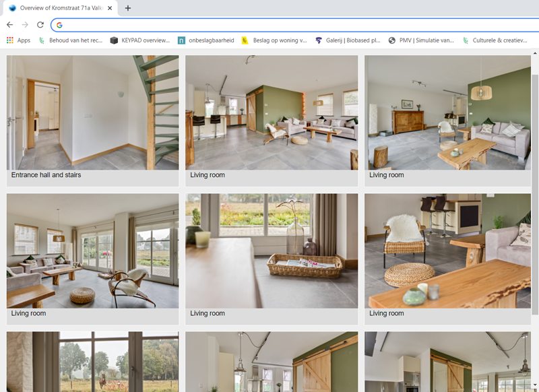Open living room photo with patio doors
The image size is (539, 392).
[x=93, y=251]
